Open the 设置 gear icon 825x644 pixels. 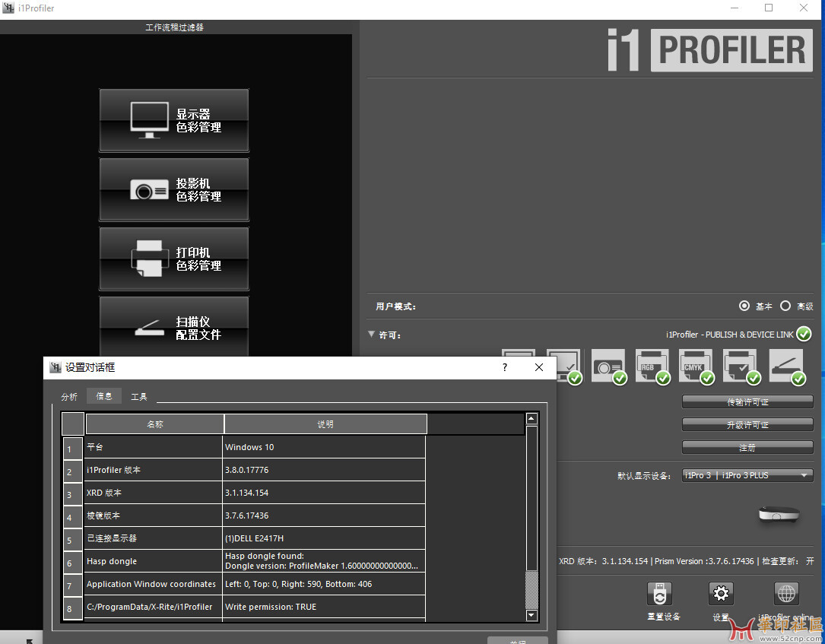coord(721,594)
